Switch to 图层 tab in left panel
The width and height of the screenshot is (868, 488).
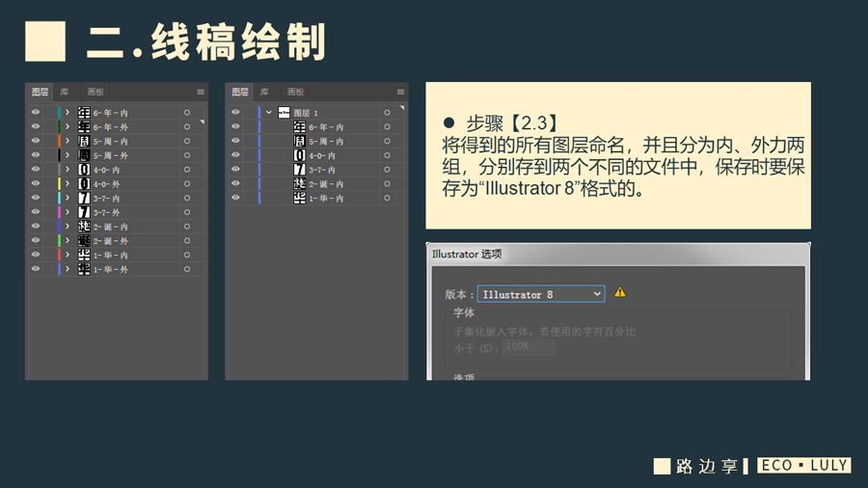coord(40,92)
